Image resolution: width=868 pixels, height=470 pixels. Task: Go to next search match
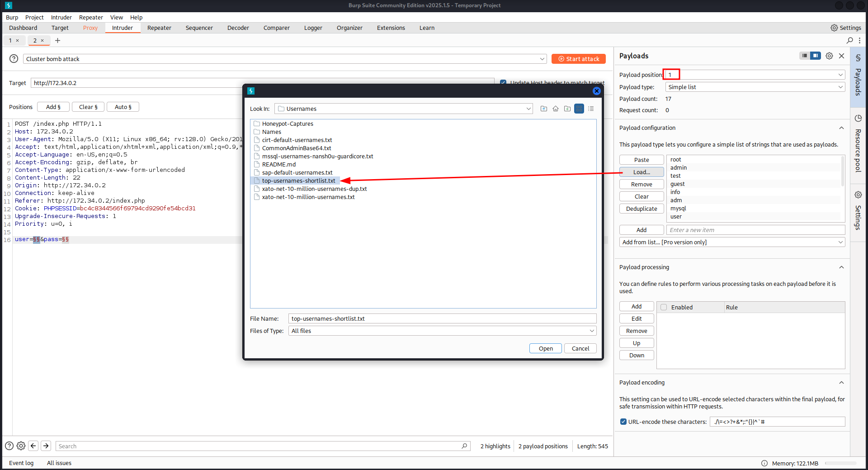pyautogui.click(x=46, y=446)
